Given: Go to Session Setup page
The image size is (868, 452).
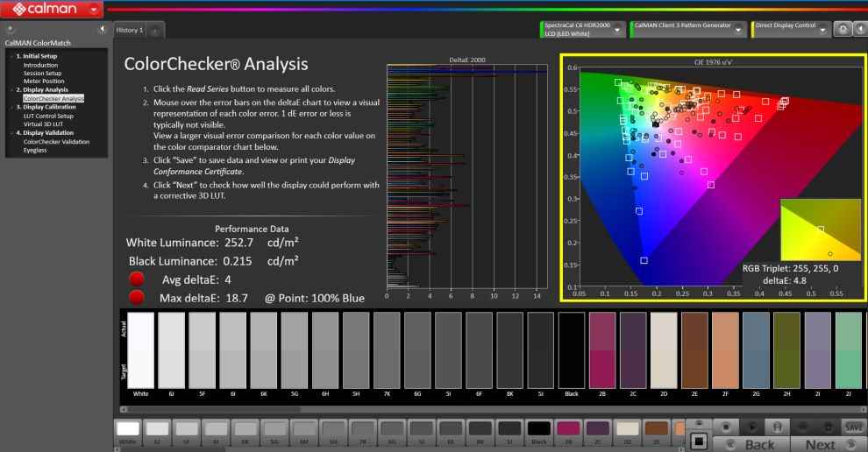Looking at the screenshot, I should [42, 73].
